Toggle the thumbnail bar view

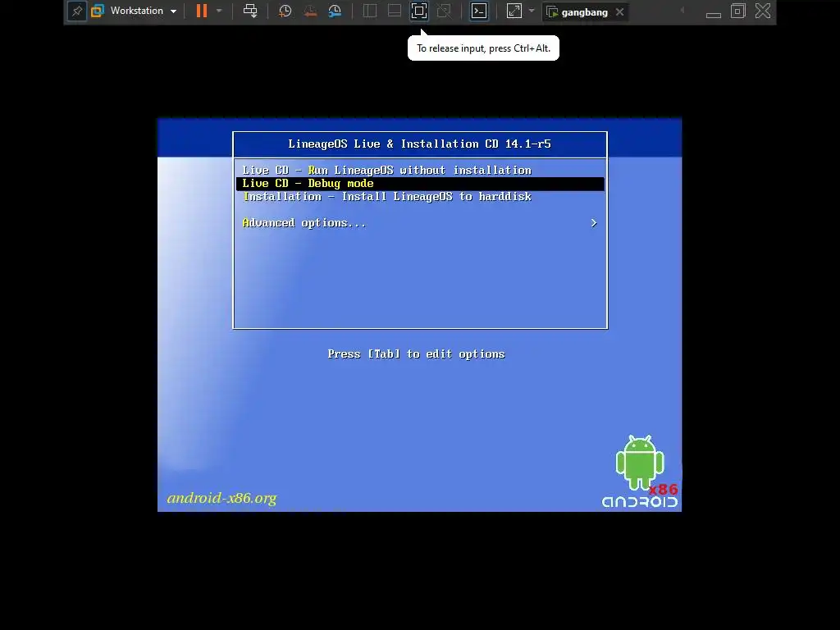395,11
